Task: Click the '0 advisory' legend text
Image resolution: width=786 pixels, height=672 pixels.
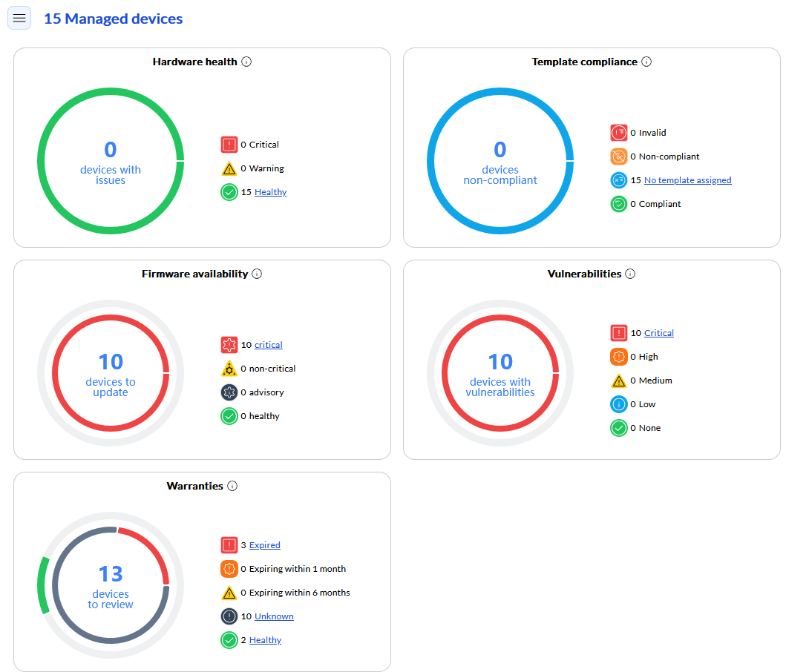Action: click(x=262, y=392)
